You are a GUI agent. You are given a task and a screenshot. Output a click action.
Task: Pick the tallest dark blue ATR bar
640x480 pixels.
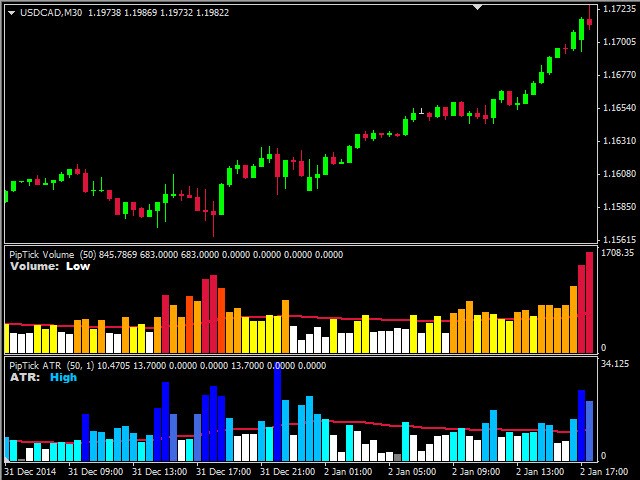click(277, 412)
